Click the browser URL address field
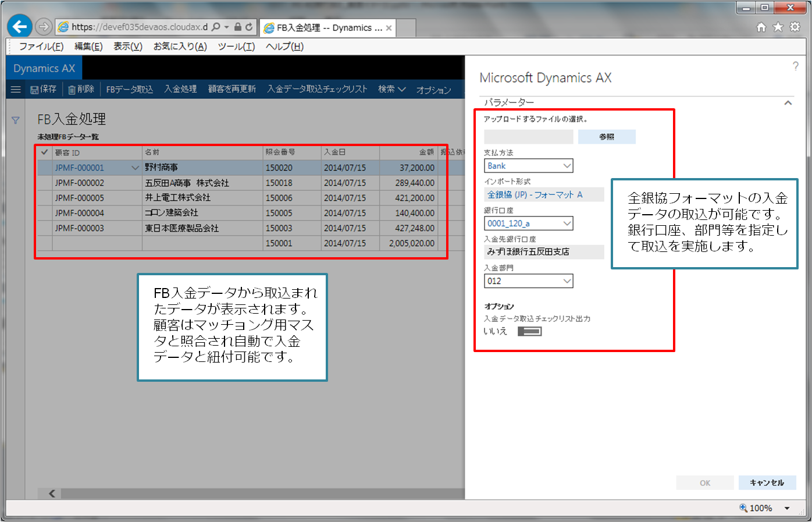This screenshot has height=522, width=812. (x=140, y=27)
